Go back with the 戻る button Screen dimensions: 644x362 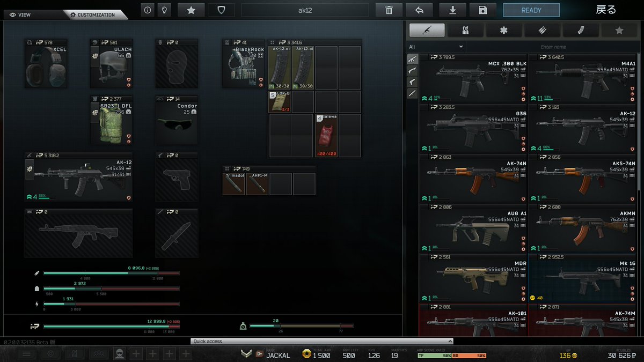pyautogui.click(x=606, y=10)
